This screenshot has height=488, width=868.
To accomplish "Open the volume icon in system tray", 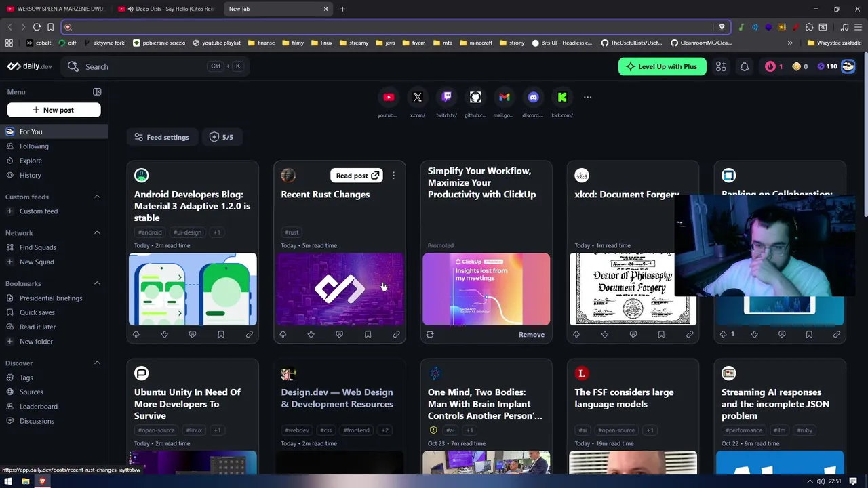I will (821, 481).
